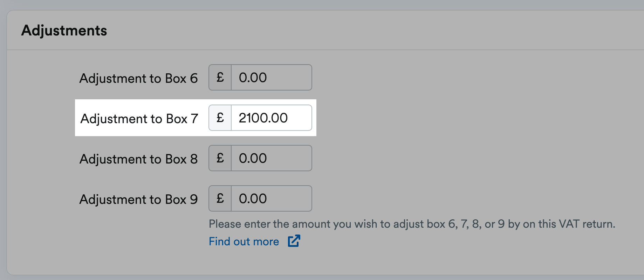Image resolution: width=644 pixels, height=280 pixels.
Task: Click the 0.00 value in Box 6
Action: (253, 78)
